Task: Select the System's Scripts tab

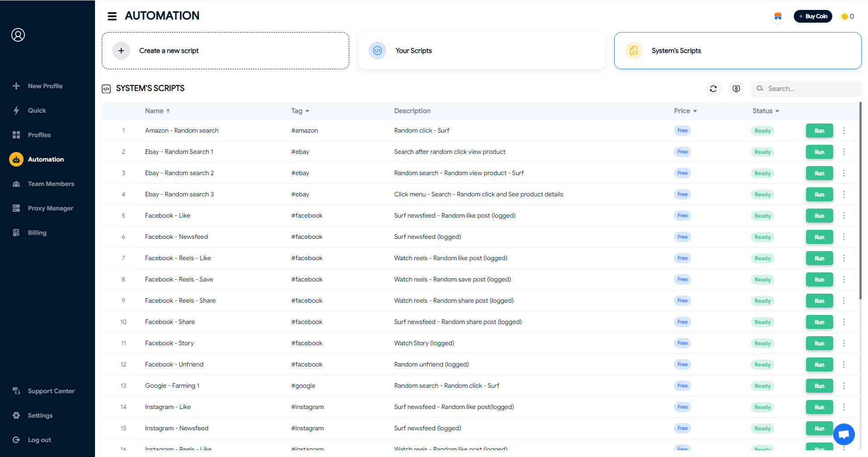Action: click(x=737, y=50)
